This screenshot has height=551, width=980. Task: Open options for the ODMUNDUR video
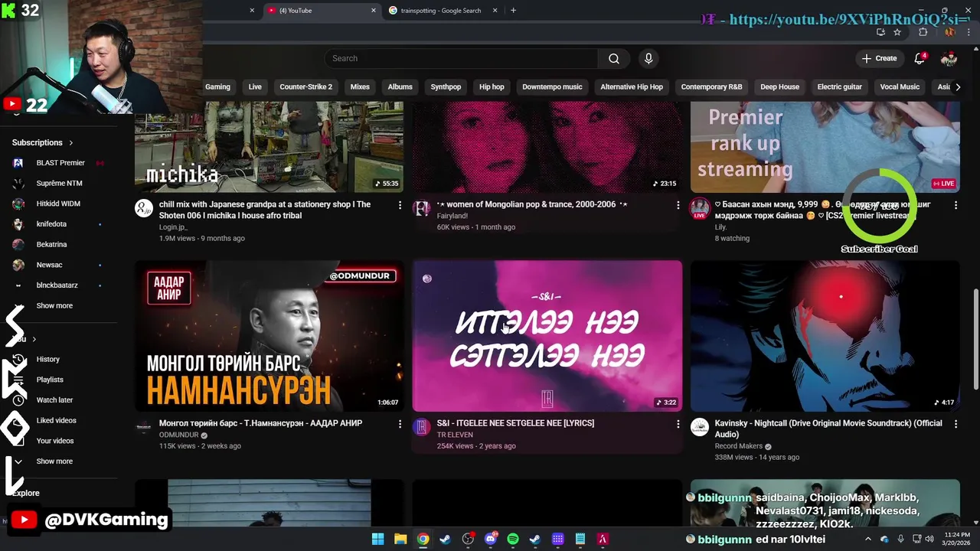tap(400, 423)
